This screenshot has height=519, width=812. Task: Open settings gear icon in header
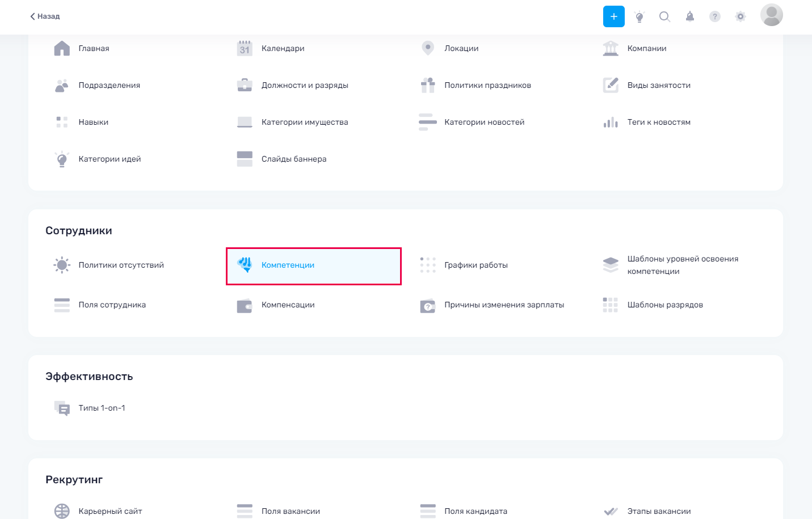pyautogui.click(x=741, y=16)
